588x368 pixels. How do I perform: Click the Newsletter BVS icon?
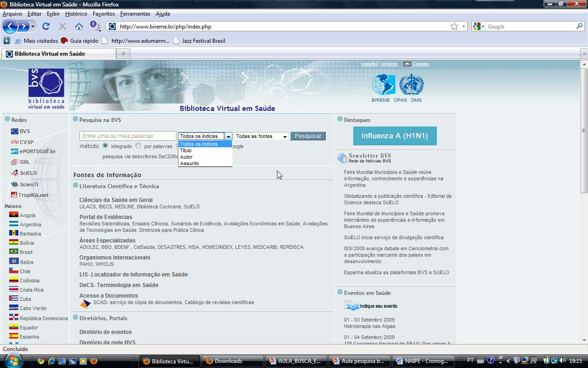point(342,158)
